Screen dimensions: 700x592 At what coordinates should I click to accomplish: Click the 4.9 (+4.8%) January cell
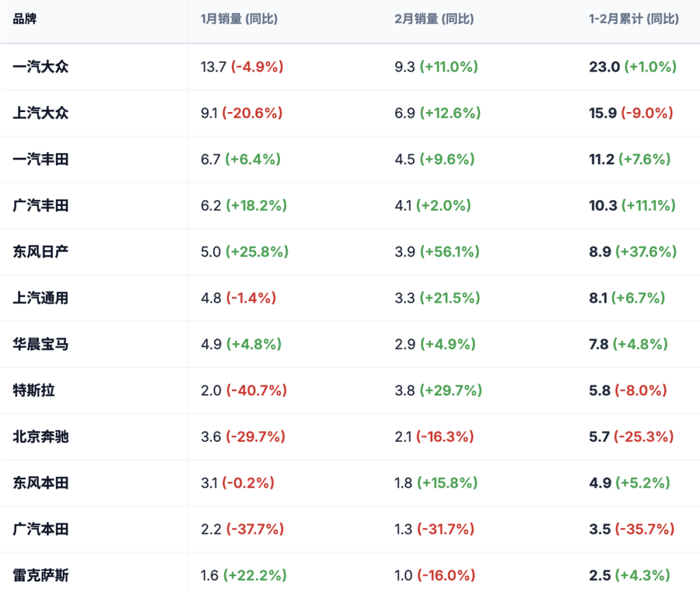(x=241, y=345)
